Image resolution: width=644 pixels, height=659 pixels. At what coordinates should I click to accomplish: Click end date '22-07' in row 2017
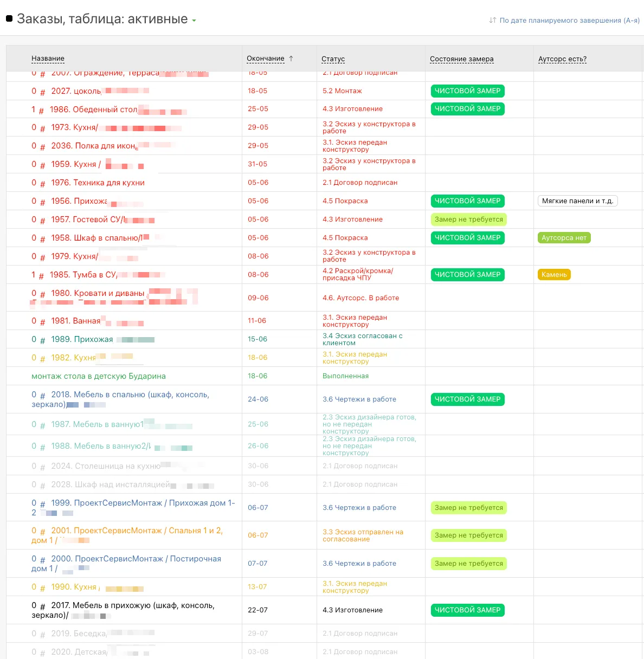point(258,610)
